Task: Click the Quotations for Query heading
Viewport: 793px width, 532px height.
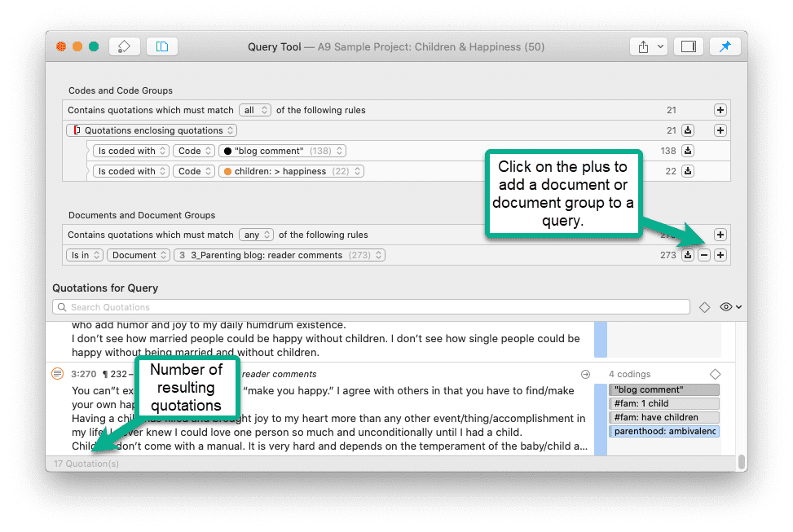Action: (105, 288)
